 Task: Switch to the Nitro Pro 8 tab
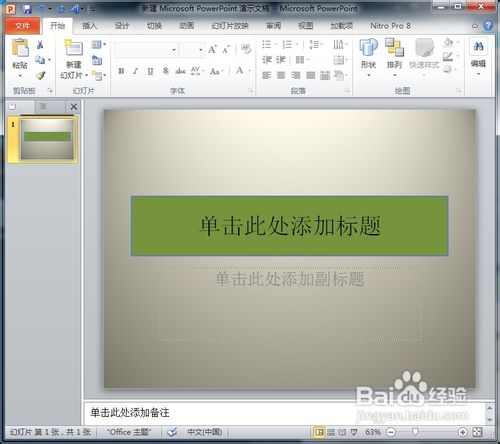point(390,26)
